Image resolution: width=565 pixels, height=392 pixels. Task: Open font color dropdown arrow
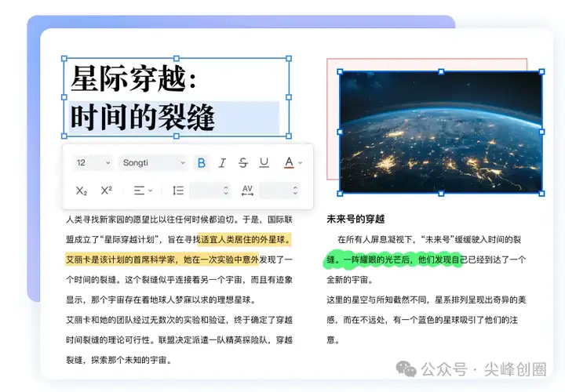point(300,163)
